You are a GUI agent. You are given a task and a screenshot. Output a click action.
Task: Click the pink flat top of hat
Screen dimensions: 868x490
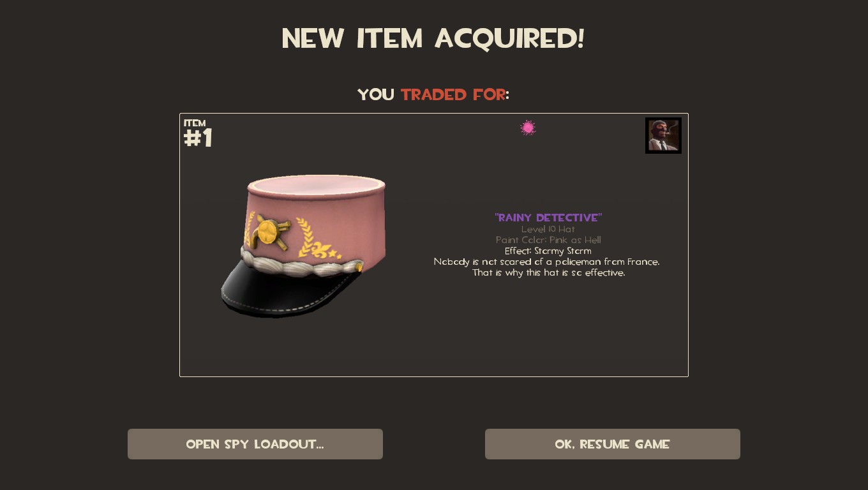click(317, 185)
